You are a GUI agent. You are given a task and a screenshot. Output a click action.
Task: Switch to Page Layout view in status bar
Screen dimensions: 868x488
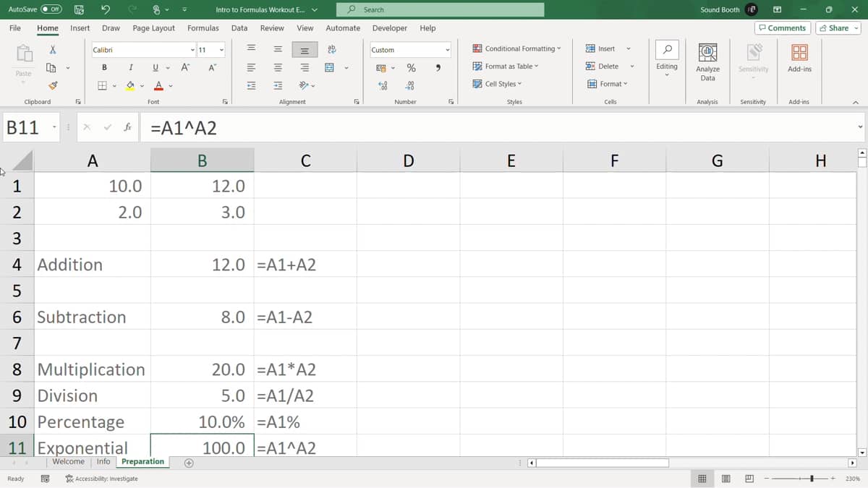pos(726,479)
